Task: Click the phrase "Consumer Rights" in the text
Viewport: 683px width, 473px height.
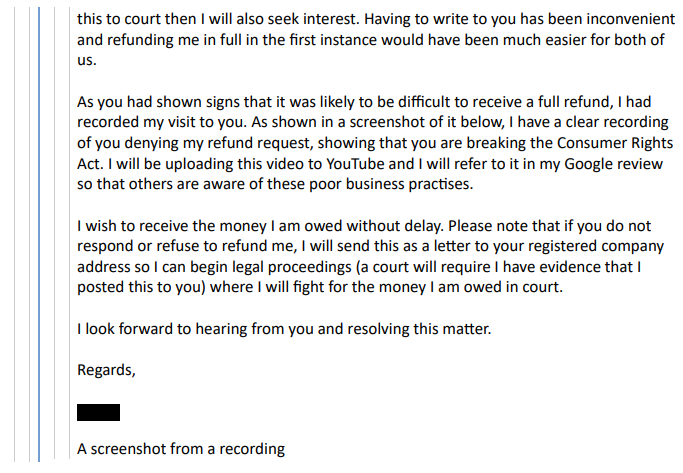Action: (x=615, y=143)
